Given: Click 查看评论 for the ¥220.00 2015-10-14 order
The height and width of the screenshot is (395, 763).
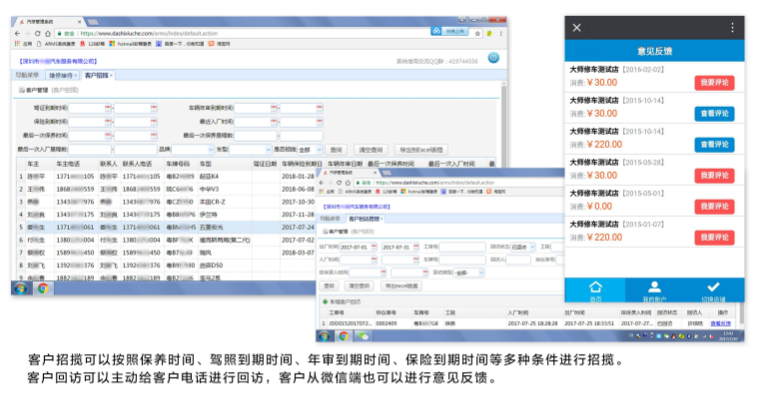Looking at the screenshot, I should [x=714, y=144].
